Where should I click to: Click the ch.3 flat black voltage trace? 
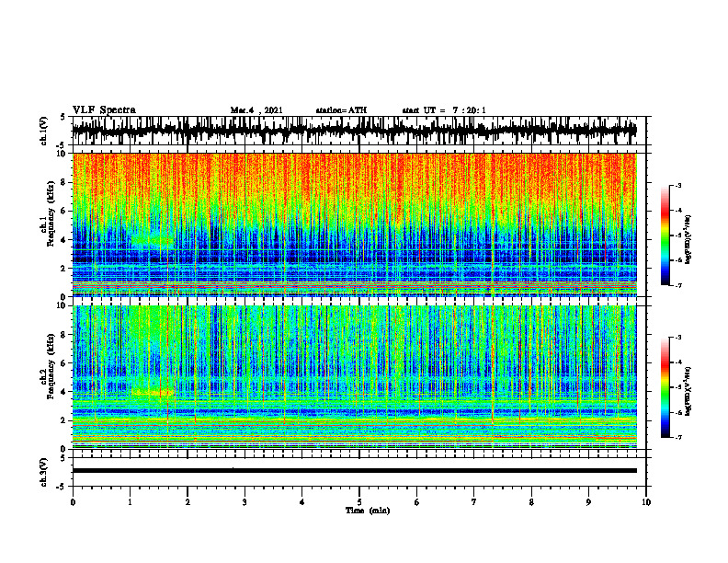click(354, 471)
